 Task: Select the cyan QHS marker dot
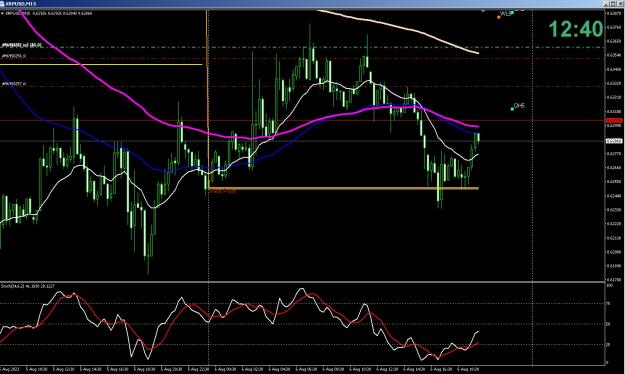(512, 108)
